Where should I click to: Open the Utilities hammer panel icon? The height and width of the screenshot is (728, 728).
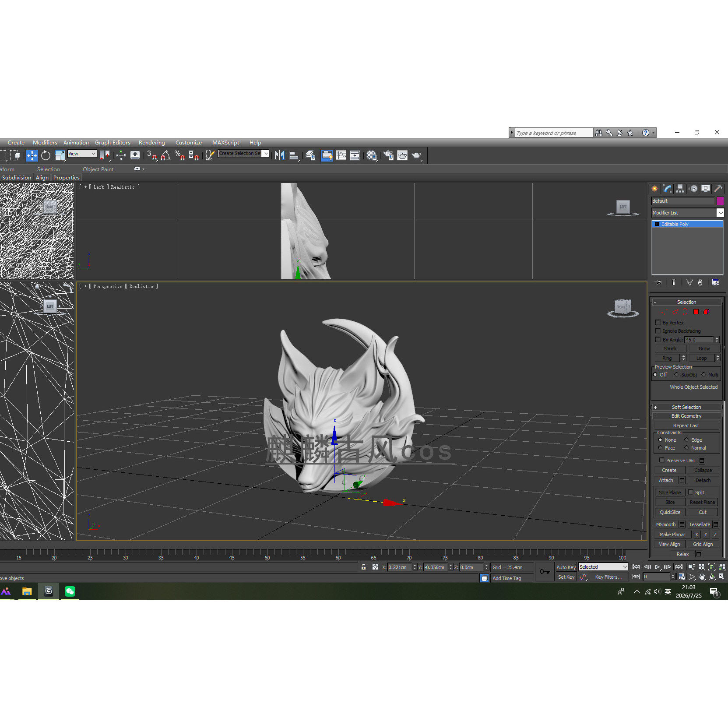(718, 189)
